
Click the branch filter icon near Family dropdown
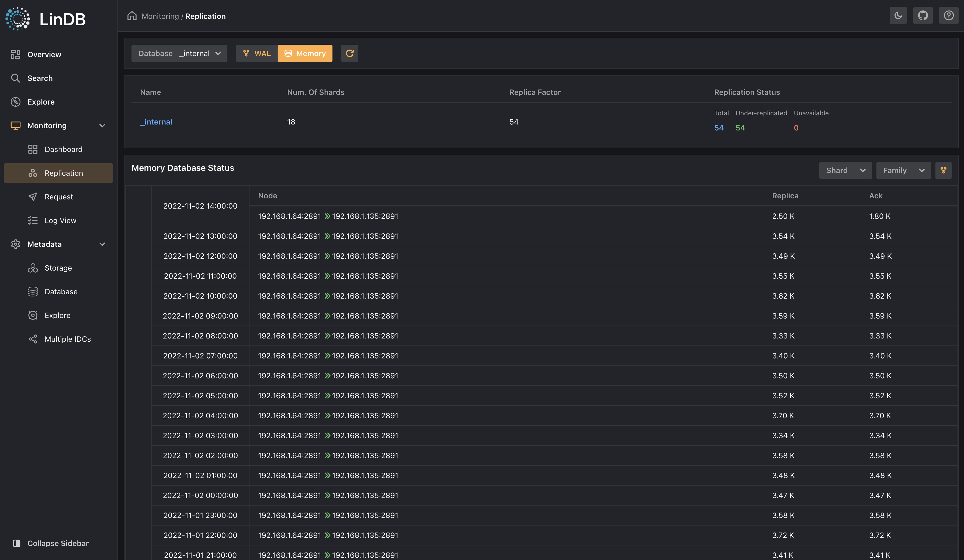(x=943, y=170)
